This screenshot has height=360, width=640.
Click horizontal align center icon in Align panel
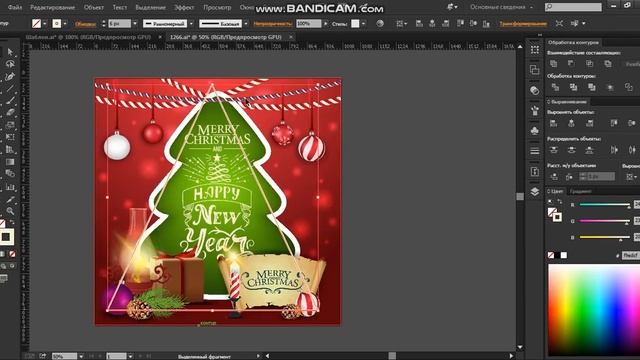(571, 123)
